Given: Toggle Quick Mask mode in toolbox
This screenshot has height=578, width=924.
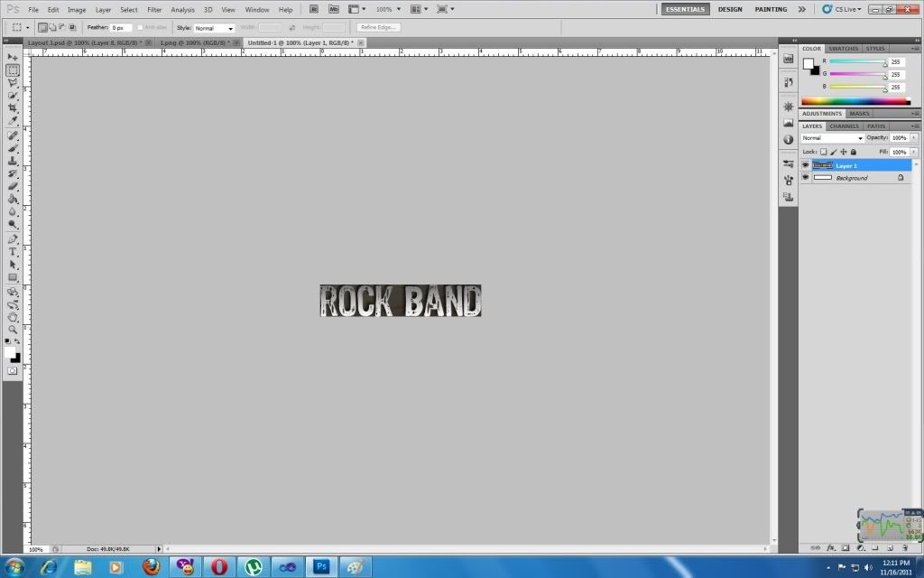Looking at the screenshot, I should coord(13,371).
